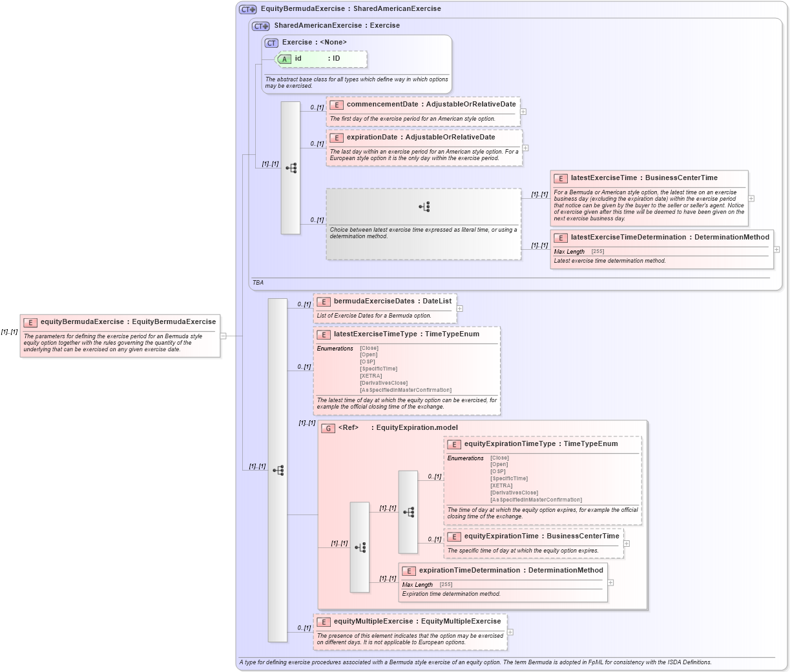This screenshot has width=790, height=672.
Task: Select the attribute icon for id : ID
Action: pyautogui.click(x=284, y=58)
